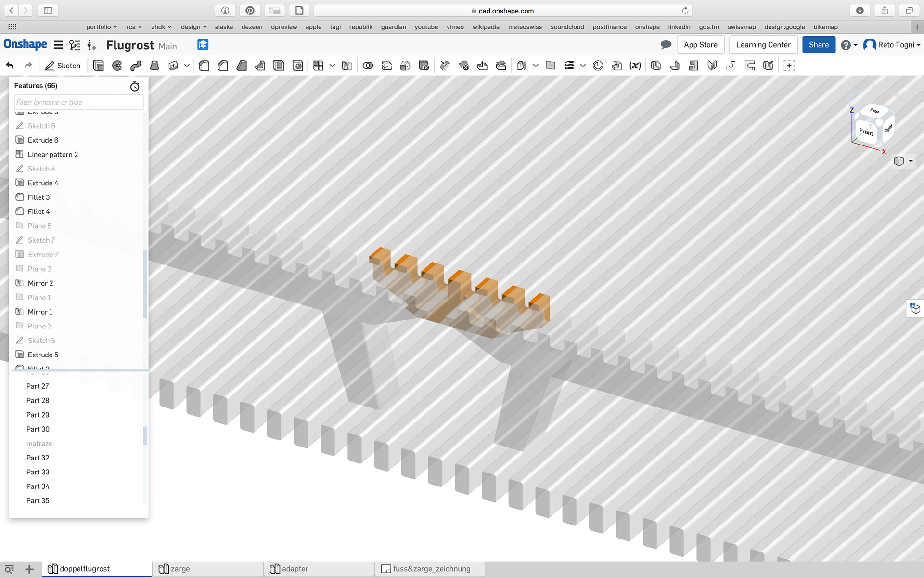Open the Reto Togni account menu

point(892,45)
